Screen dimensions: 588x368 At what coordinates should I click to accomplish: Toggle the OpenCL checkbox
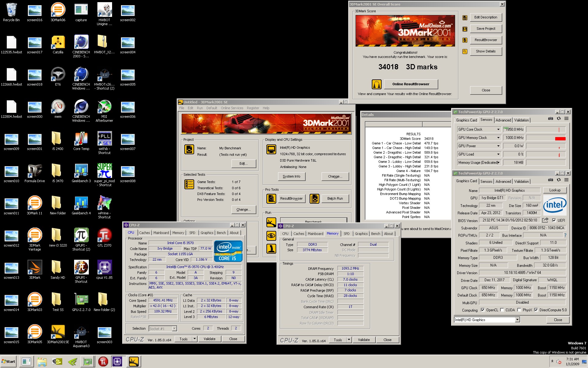pos(483,310)
